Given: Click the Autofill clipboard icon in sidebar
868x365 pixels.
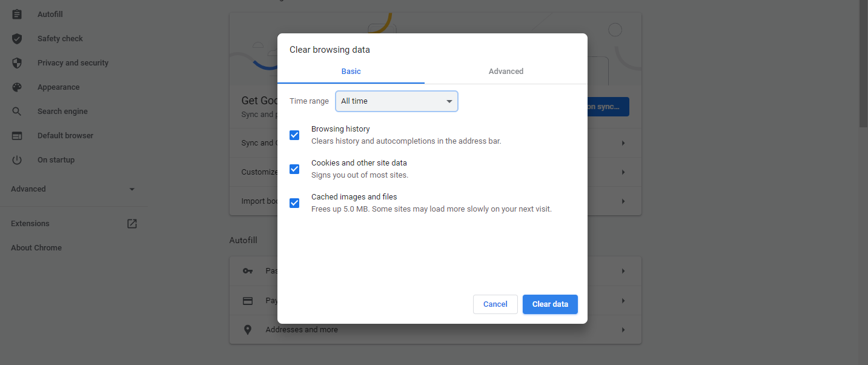Looking at the screenshot, I should point(17,14).
